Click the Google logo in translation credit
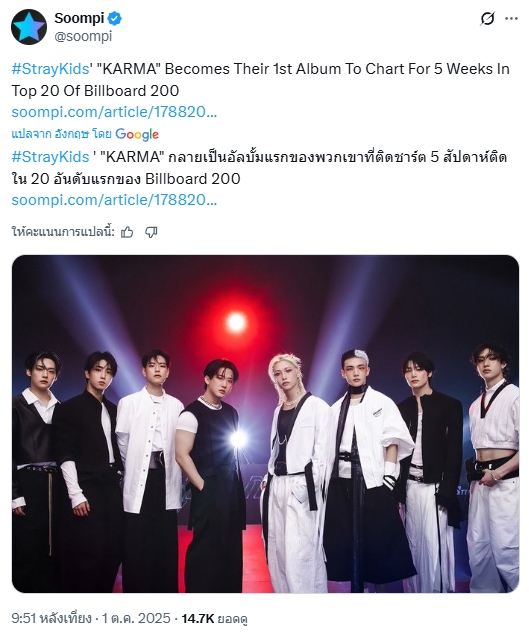Viewport: 529px width, 632px height. click(137, 134)
